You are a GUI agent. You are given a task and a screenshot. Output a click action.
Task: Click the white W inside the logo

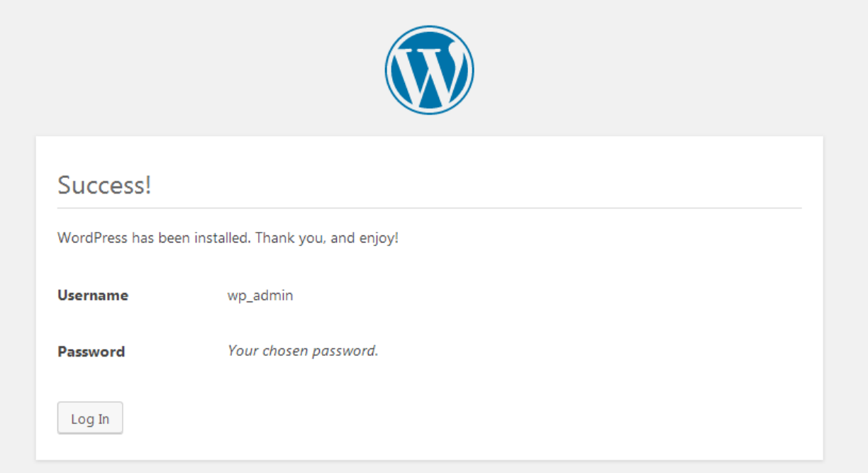click(x=429, y=72)
